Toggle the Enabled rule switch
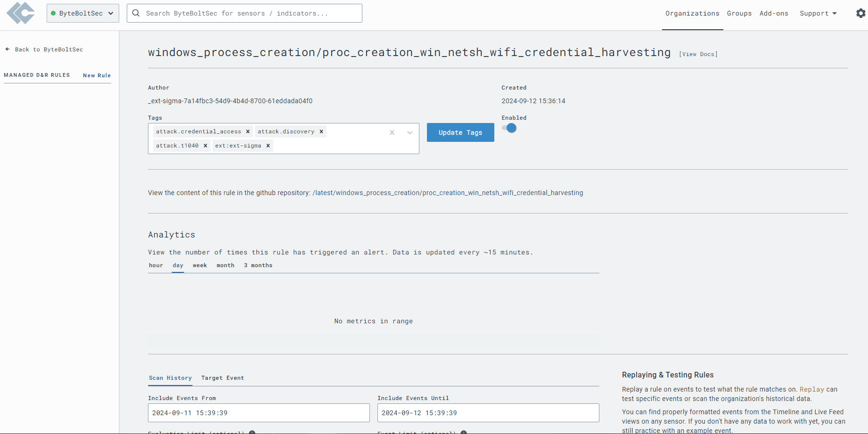This screenshot has width=868, height=434. tap(509, 128)
